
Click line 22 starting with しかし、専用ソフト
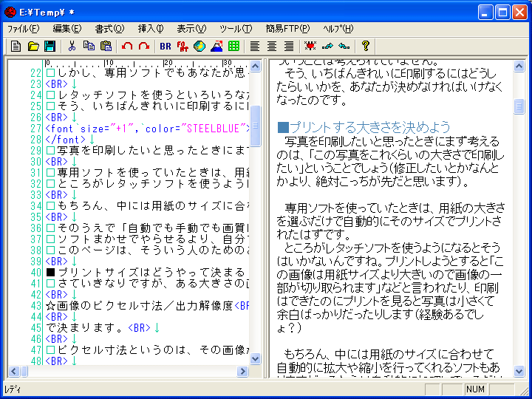click(x=147, y=73)
